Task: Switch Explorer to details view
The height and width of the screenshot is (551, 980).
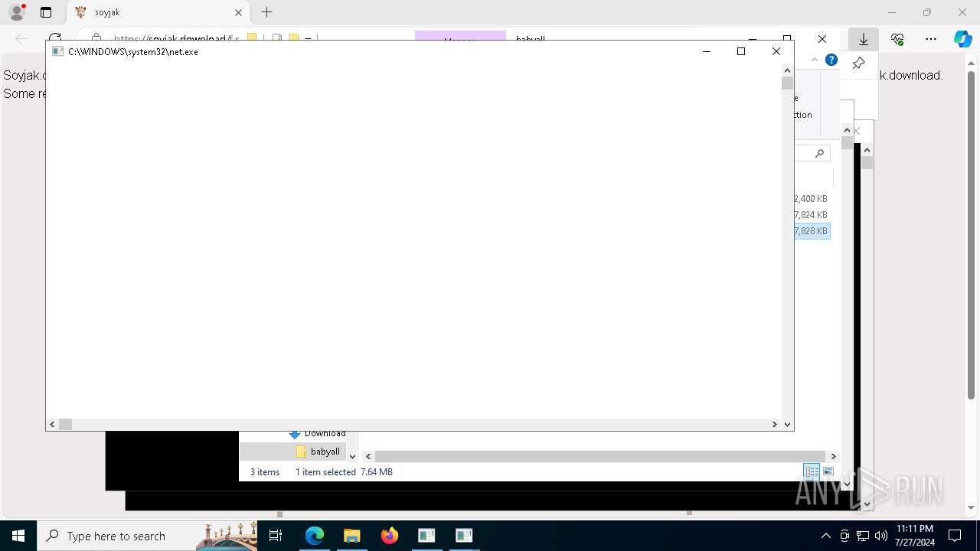Action: [812, 472]
